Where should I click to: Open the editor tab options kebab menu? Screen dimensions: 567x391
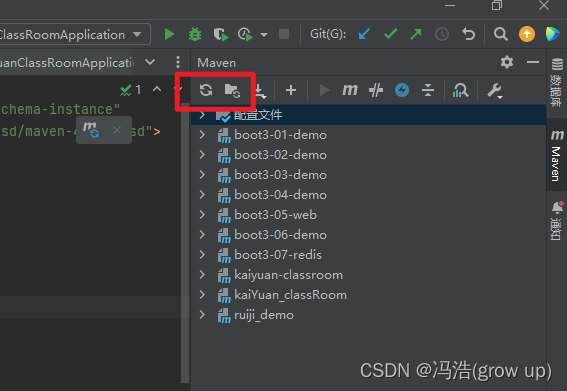pyautogui.click(x=178, y=62)
